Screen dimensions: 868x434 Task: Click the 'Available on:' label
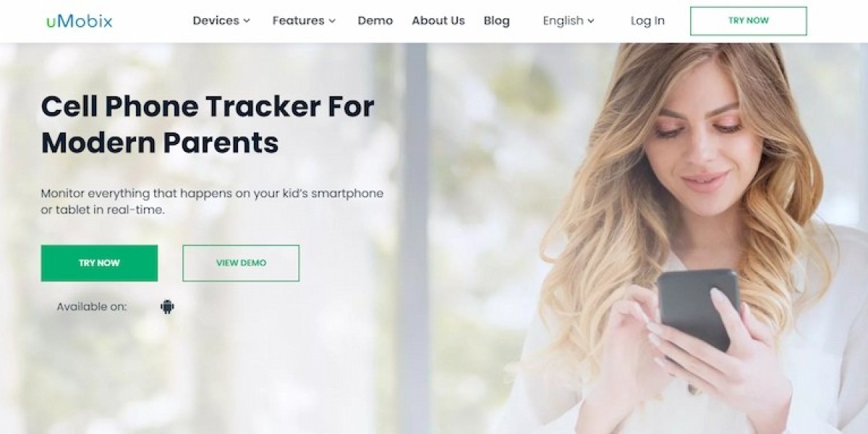tap(92, 307)
